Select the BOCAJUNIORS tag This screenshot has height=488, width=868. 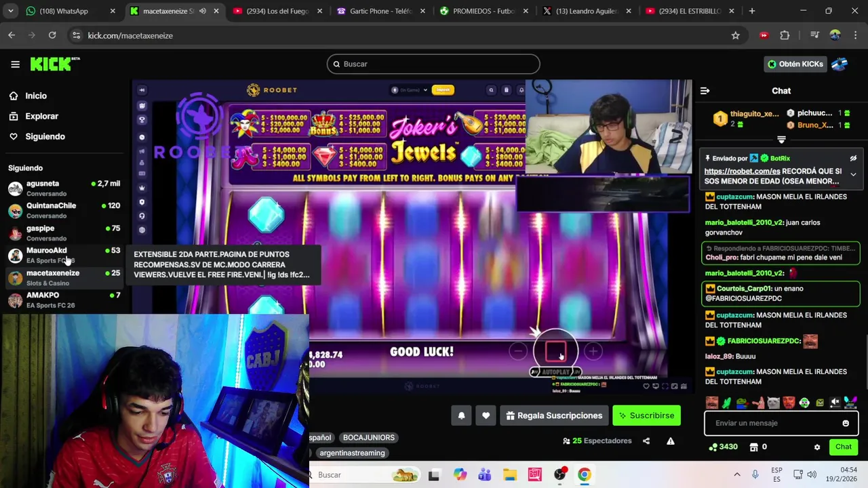368,438
